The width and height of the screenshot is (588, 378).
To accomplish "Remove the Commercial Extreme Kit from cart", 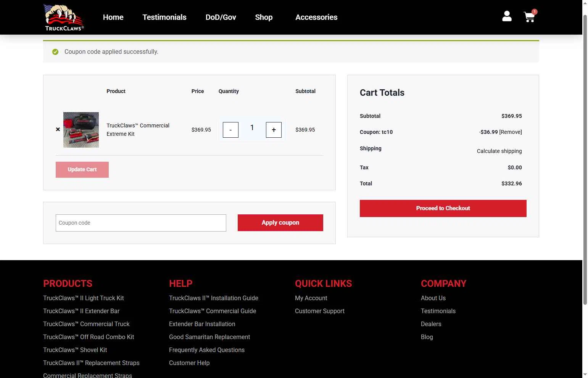I will click(x=58, y=130).
